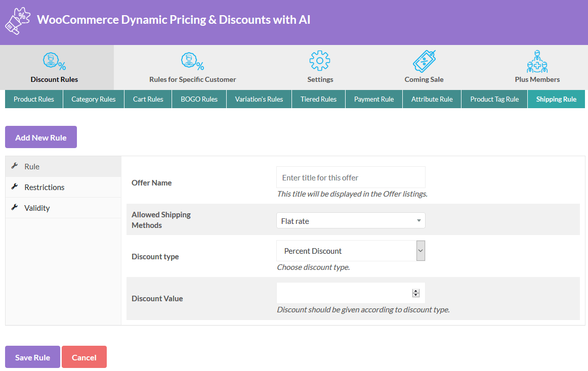Switch to the Cart Rules tab
This screenshot has width=588, height=371.
[x=147, y=99]
